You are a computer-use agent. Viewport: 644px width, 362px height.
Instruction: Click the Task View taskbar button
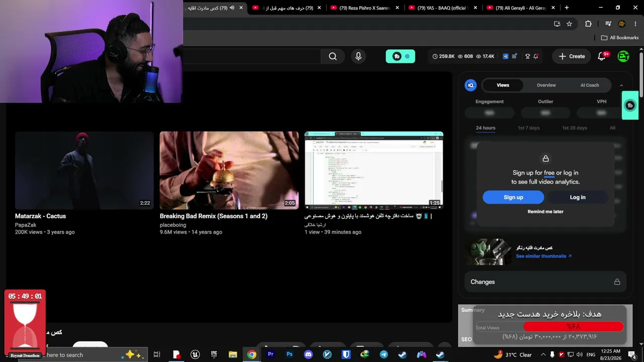pyautogui.click(x=157, y=354)
